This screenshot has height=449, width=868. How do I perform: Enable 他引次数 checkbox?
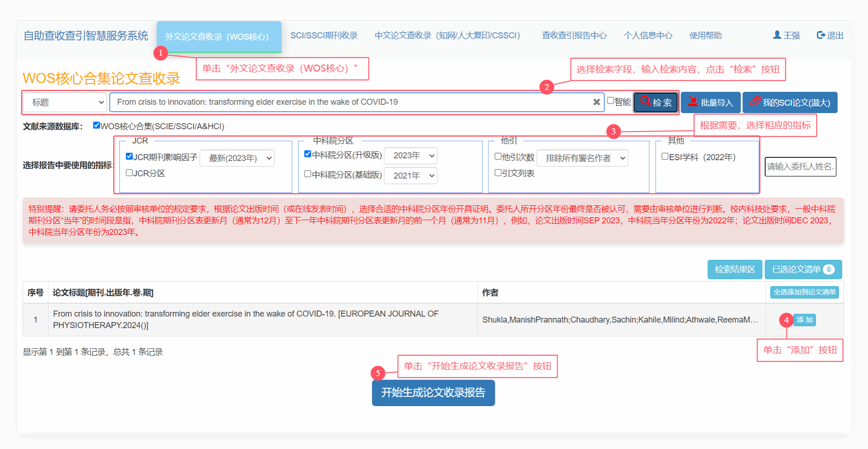[498, 156]
